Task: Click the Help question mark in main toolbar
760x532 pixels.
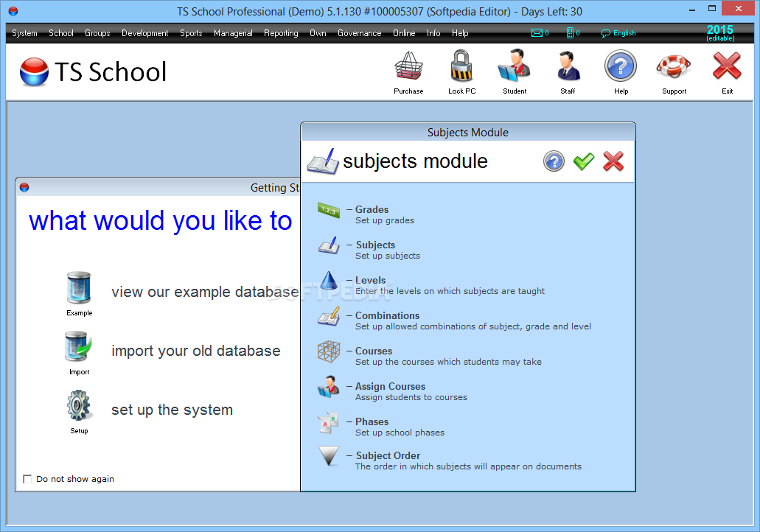Action: (621, 66)
